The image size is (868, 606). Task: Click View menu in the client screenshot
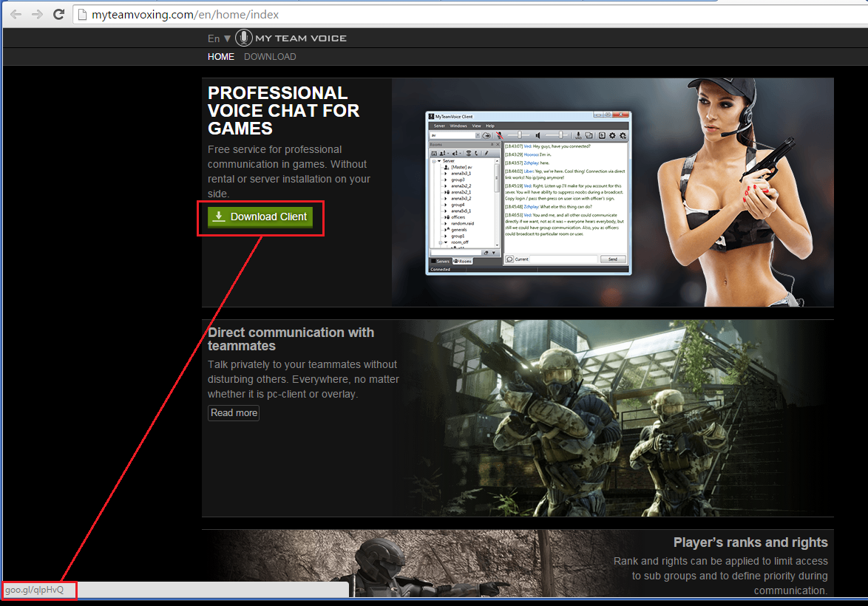tap(477, 126)
